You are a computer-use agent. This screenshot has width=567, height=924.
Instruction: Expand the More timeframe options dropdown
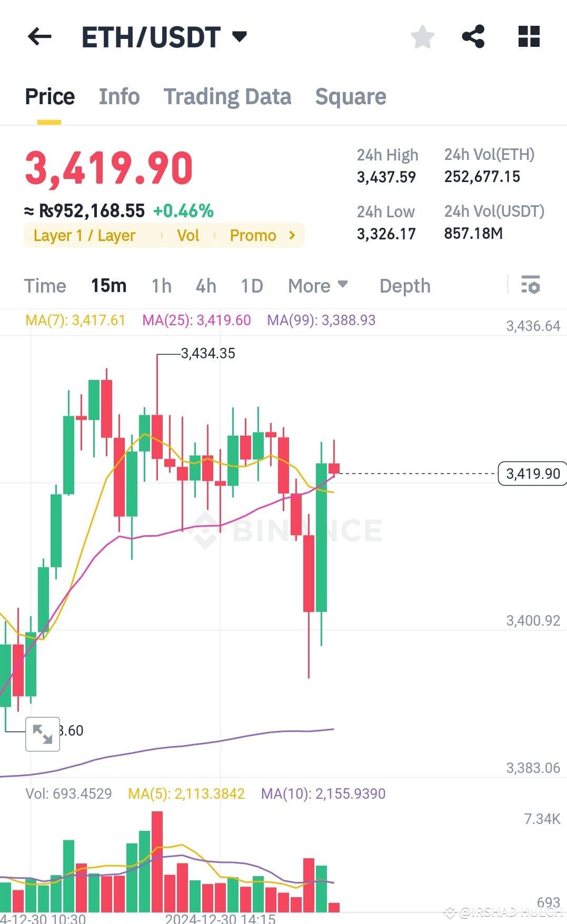point(317,285)
